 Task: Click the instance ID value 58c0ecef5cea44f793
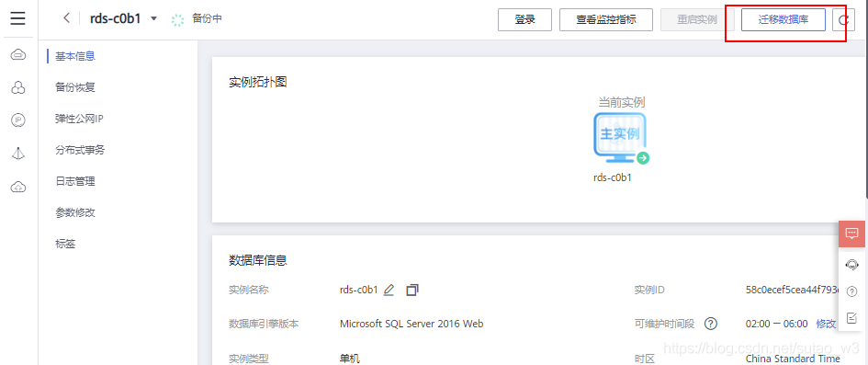792,290
